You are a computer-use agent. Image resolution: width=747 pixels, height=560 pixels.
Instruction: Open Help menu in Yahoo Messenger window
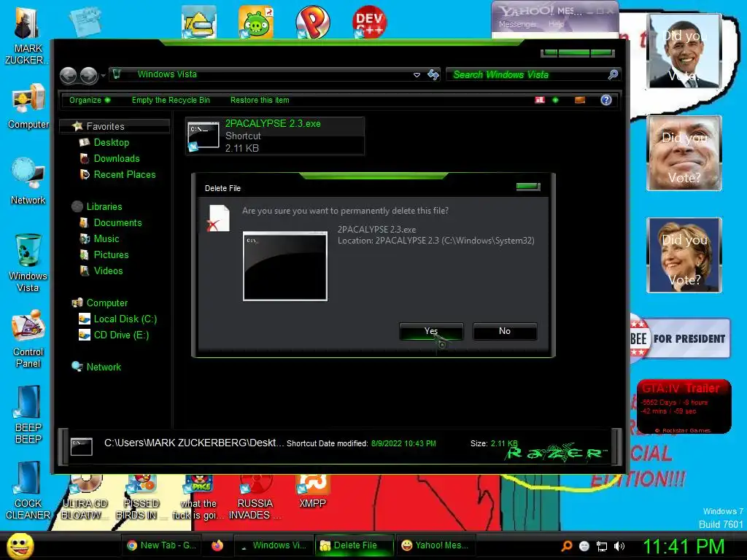click(556, 24)
